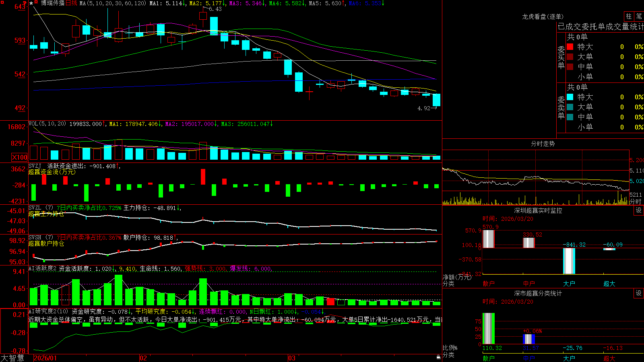Click the -841.32 大户 net amount bar
Image resolution: width=644 pixels, height=362 pixels.
point(569,261)
